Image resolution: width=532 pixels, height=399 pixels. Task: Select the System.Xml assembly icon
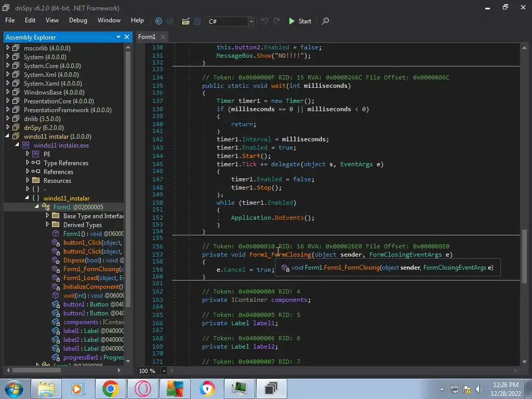[x=16, y=74]
